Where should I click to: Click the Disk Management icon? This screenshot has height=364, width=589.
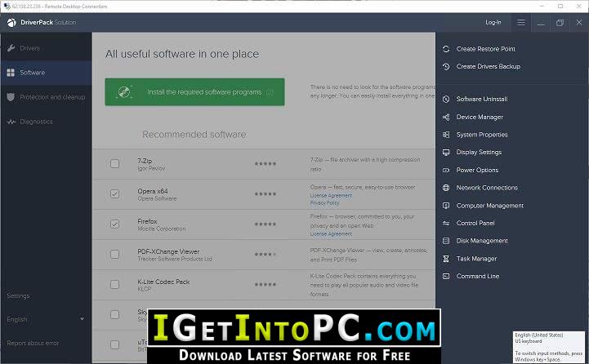446,241
